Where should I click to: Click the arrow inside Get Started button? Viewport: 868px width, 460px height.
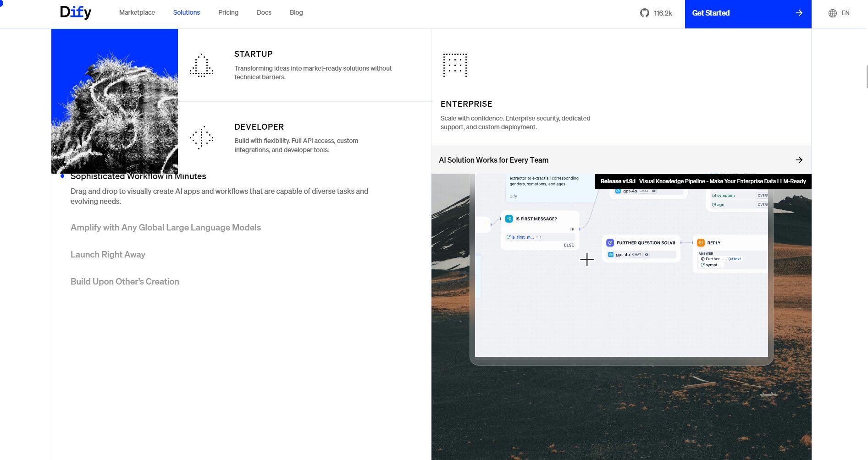click(799, 13)
